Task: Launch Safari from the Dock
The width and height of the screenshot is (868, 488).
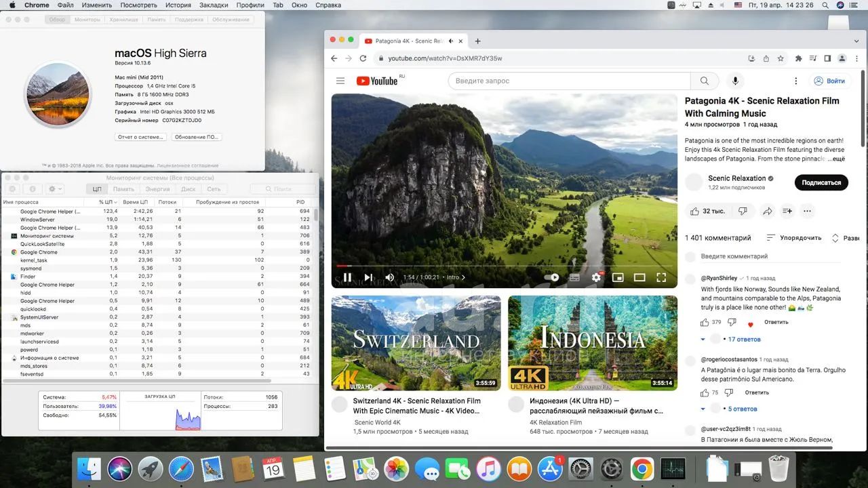Action: point(182,468)
